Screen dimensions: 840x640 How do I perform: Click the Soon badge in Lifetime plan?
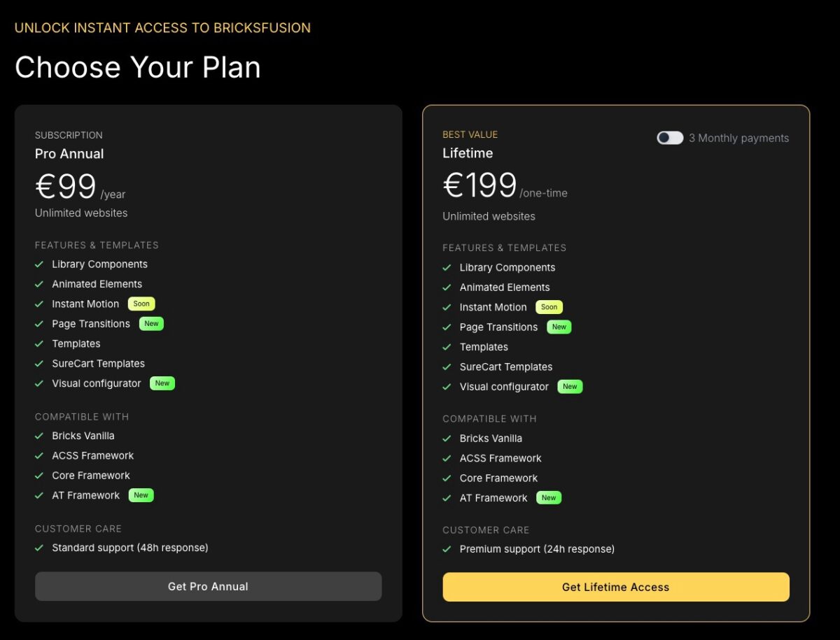click(x=549, y=307)
